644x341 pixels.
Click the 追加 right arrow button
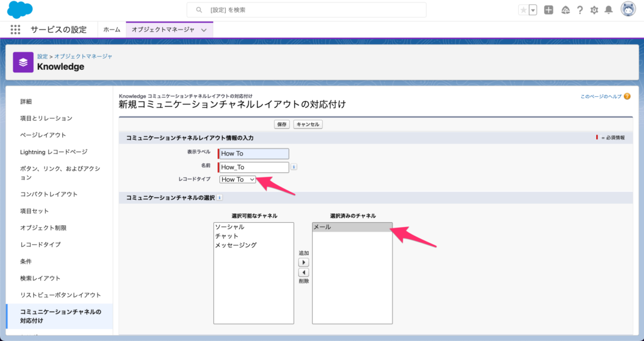coord(304,262)
